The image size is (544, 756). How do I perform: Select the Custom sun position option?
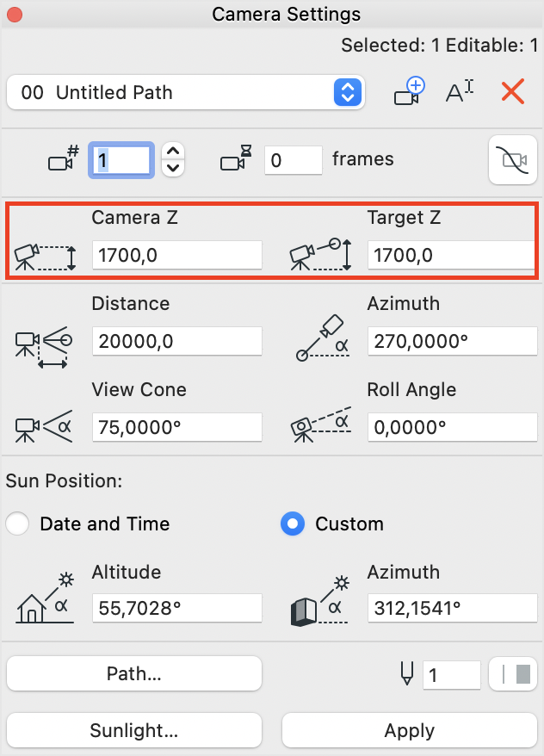pyautogui.click(x=293, y=524)
